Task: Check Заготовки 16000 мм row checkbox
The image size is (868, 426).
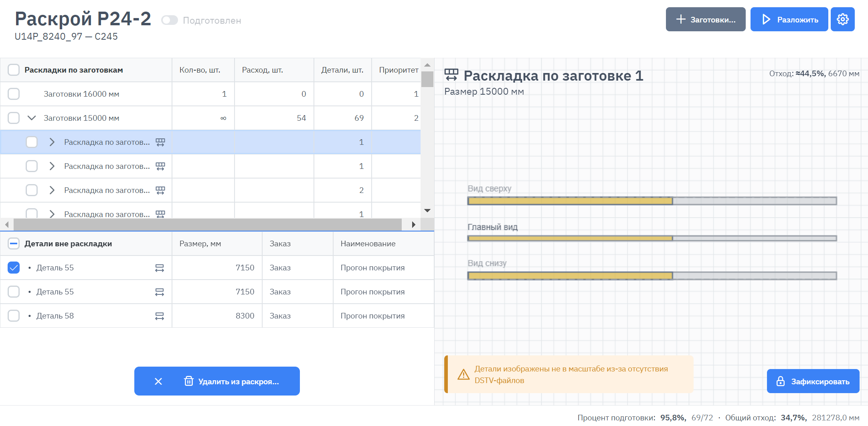Action: pos(14,94)
